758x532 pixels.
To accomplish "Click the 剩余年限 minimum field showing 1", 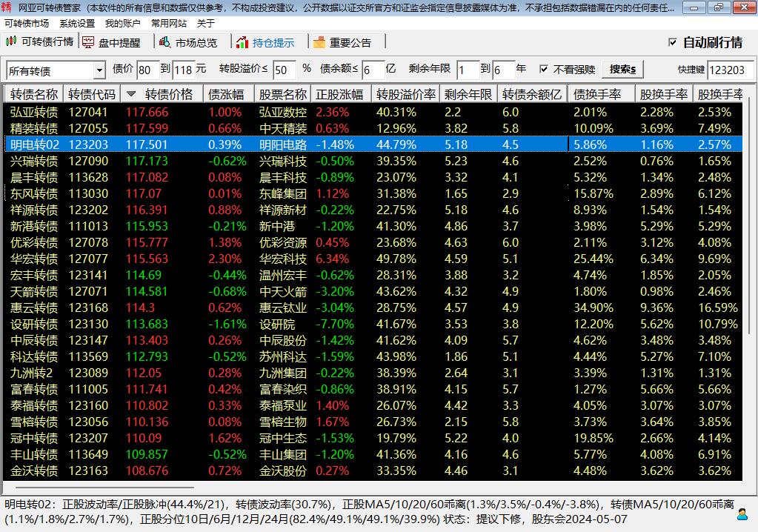I will pos(468,70).
